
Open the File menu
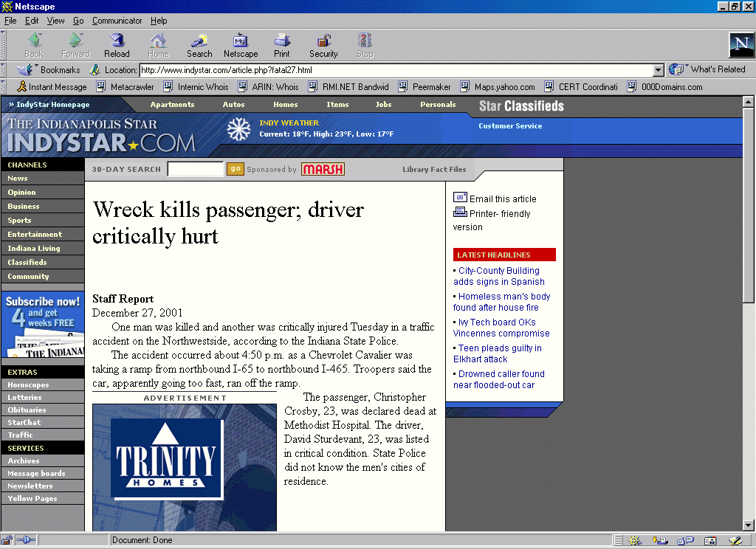coord(10,21)
